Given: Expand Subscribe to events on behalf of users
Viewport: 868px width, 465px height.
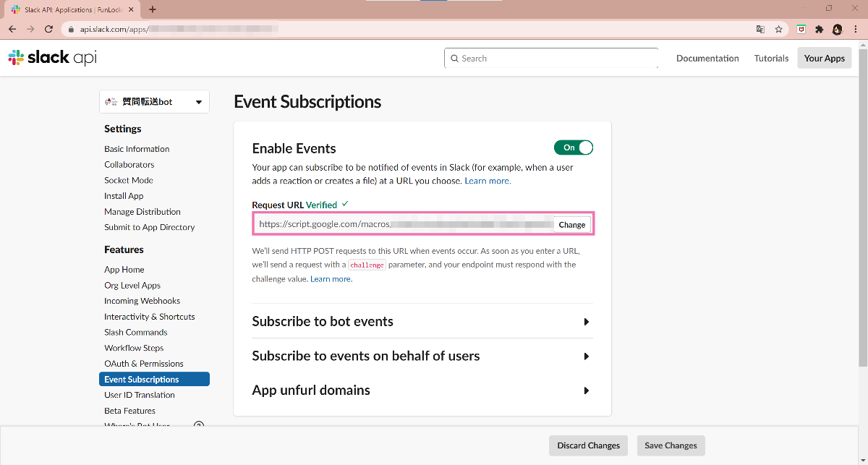Looking at the screenshot, I should click(422, 356).
